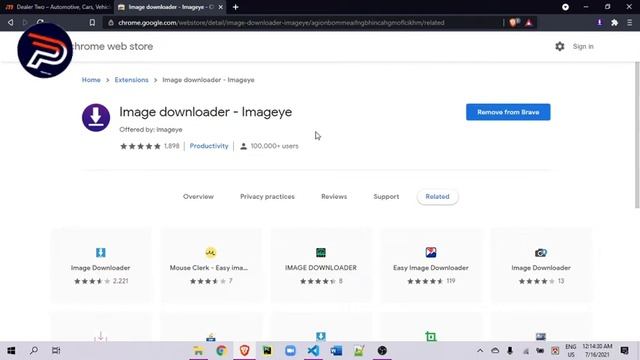Screen dimensions: 640x360
Task: Click the Imageye extension purple download logo
Action: (x=96, y=118)
